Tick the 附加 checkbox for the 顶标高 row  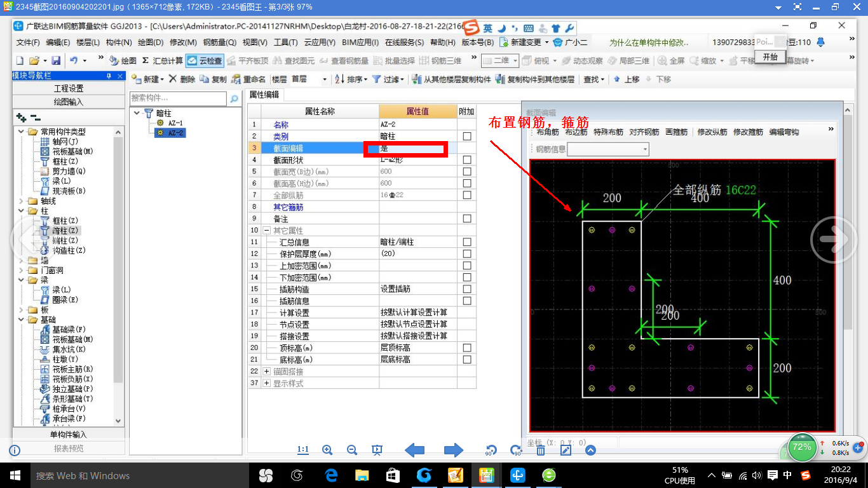(467, 348)
